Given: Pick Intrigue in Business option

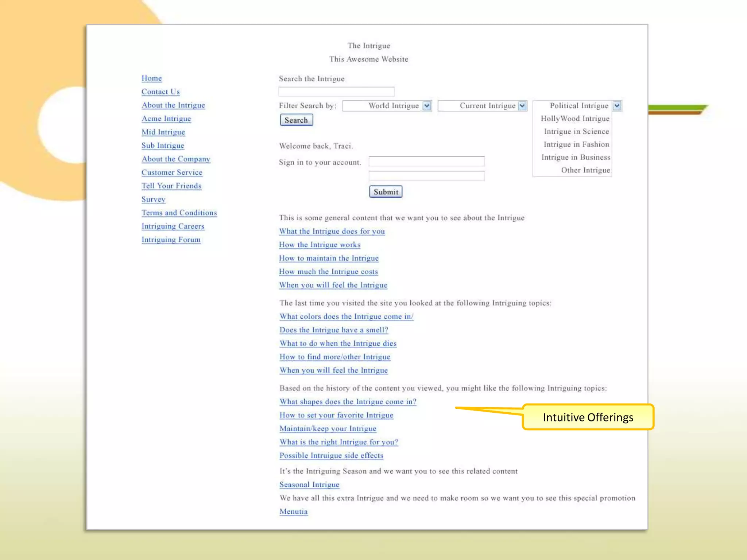Looking at the screenshot, I should pyautogui.click(x=576, y=157).
